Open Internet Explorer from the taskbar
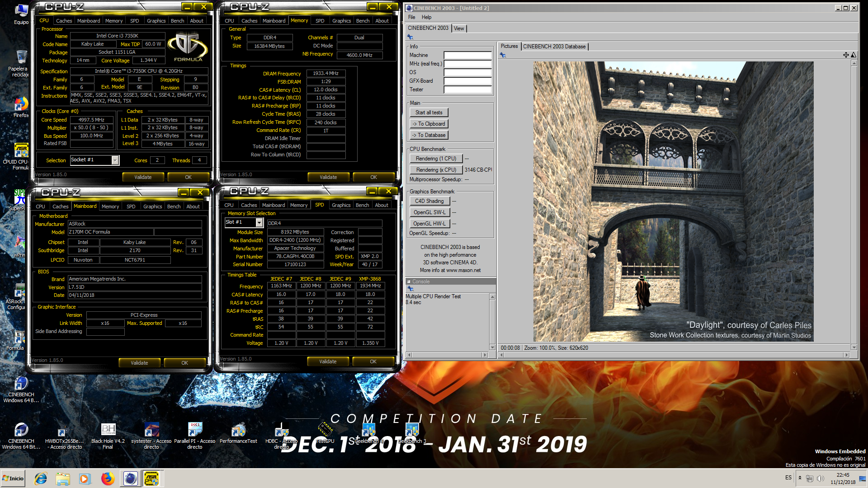The image size is (868, 488). click(41, 479)
